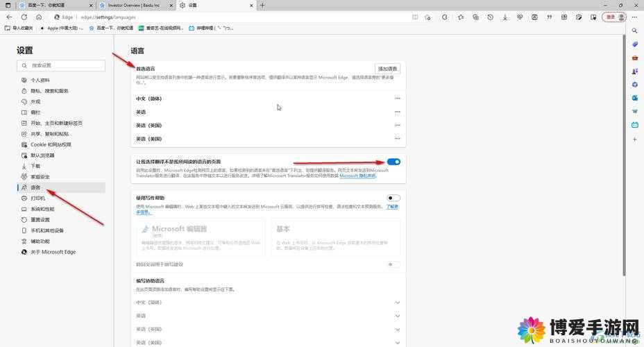Open the History clock icon in the toolbar
Viewport: 644px width, 347px height.
click(x=491, y=17)
